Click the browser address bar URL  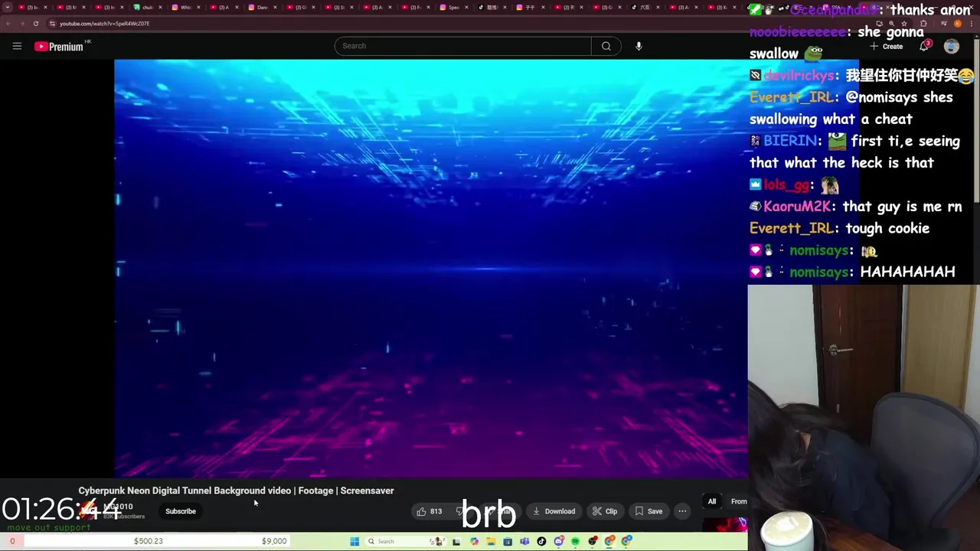(x=104, y=24)
